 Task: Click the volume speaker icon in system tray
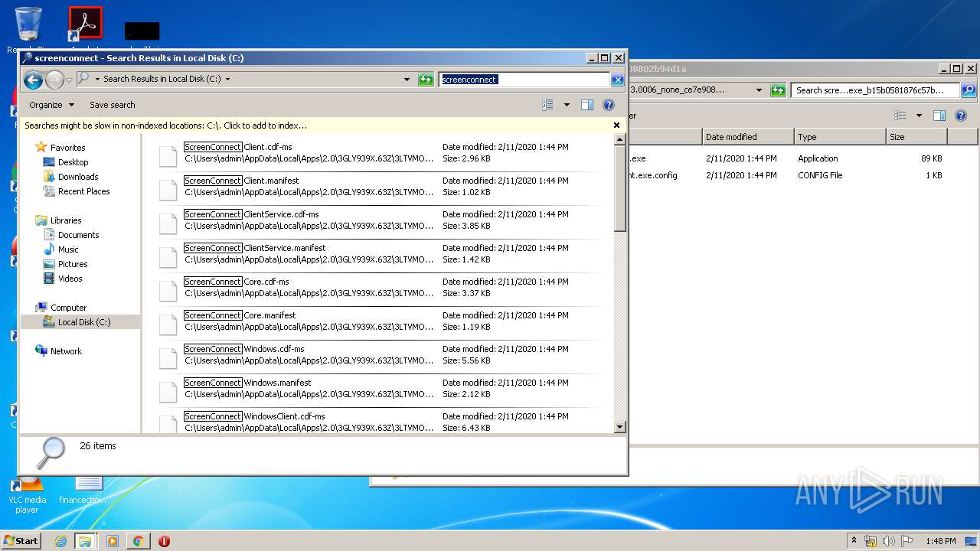click(889, 541)
